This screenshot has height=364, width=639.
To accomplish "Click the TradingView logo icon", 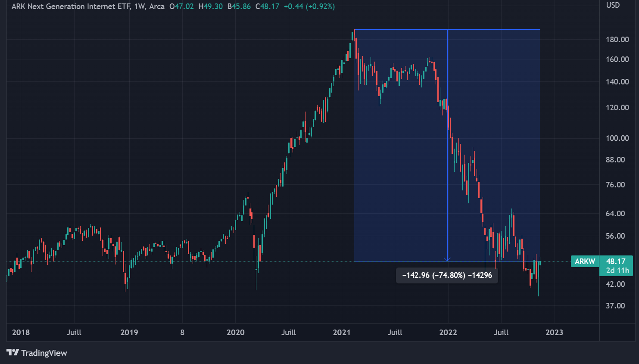I will (13, 353).
